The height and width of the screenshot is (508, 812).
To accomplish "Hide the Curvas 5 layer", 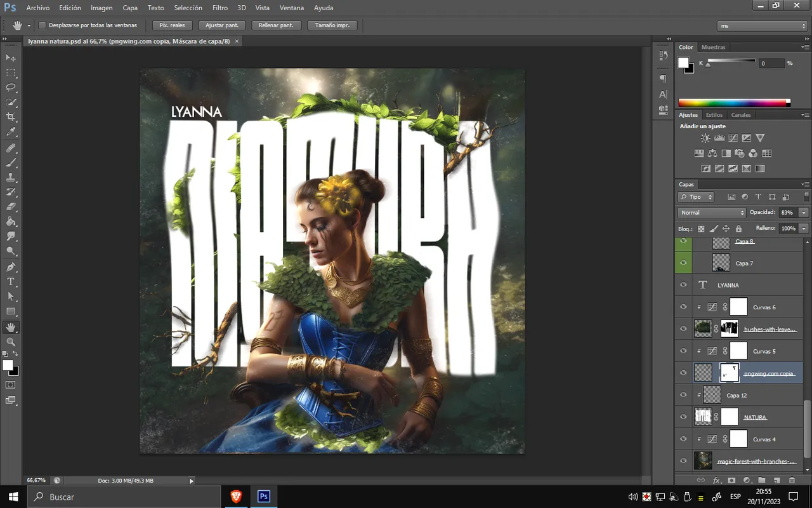I will [x=683, y=351].
